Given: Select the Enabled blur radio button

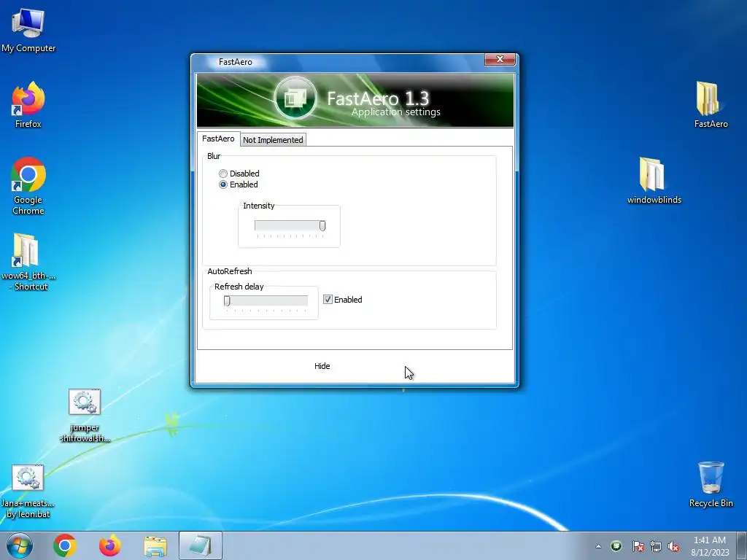Looking at the screenshot, I should pos(223,184).
